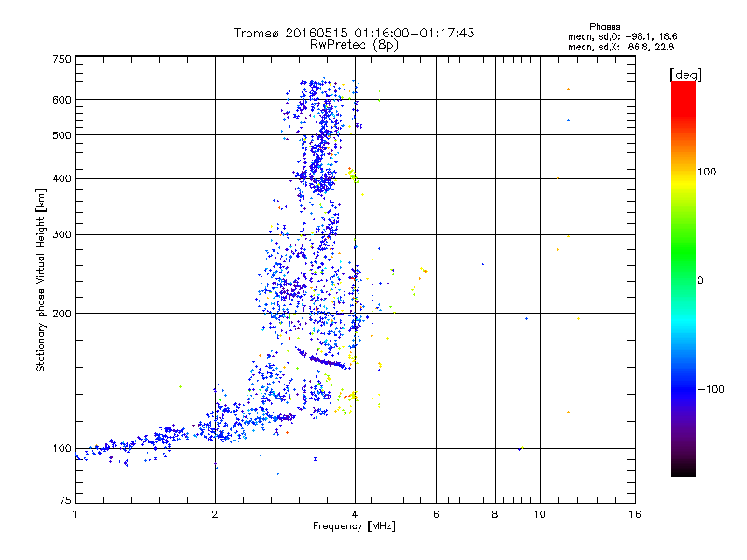The width and height of the screenshot is (747, 560).
Task: Click the '300' height axis tick label
Action: pos(62,235)
